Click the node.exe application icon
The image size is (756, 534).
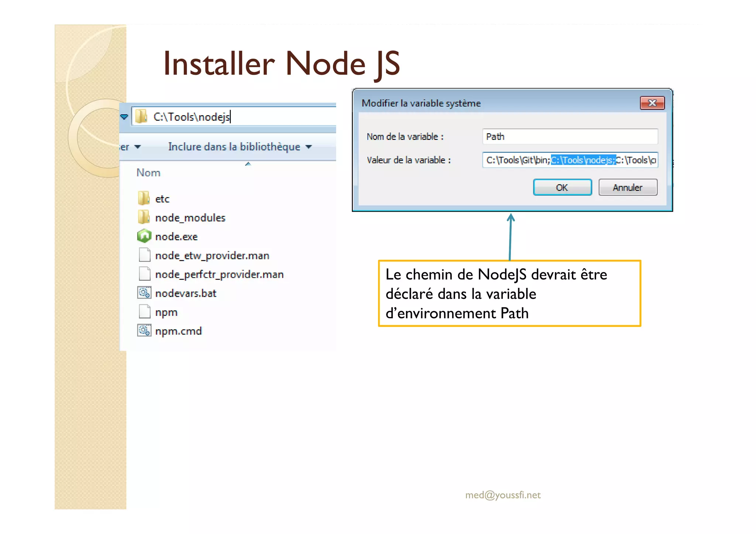pos(144,236)
